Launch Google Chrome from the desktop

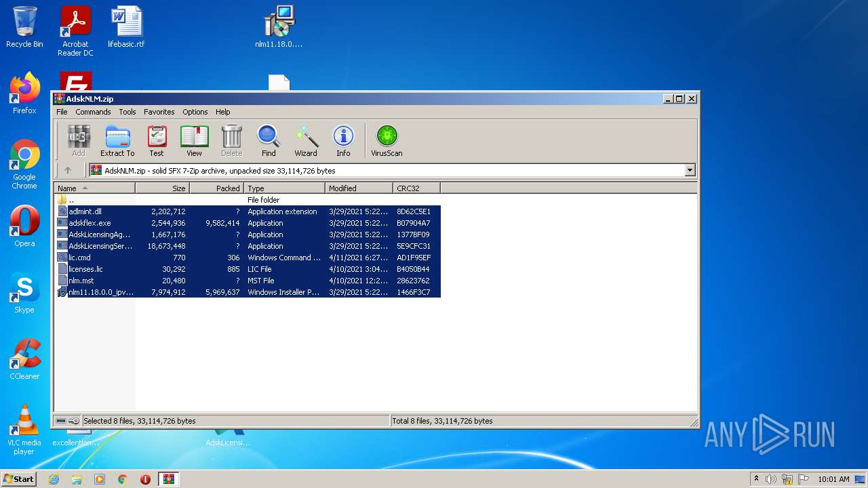tap(24, 165)
